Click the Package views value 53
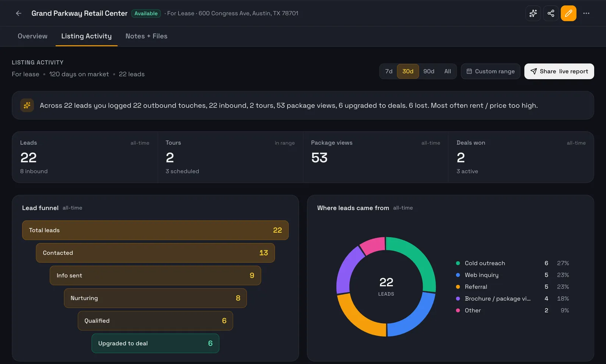Image resolution: width=606 pixels, height=364 pixels. [x=319, y=158]
